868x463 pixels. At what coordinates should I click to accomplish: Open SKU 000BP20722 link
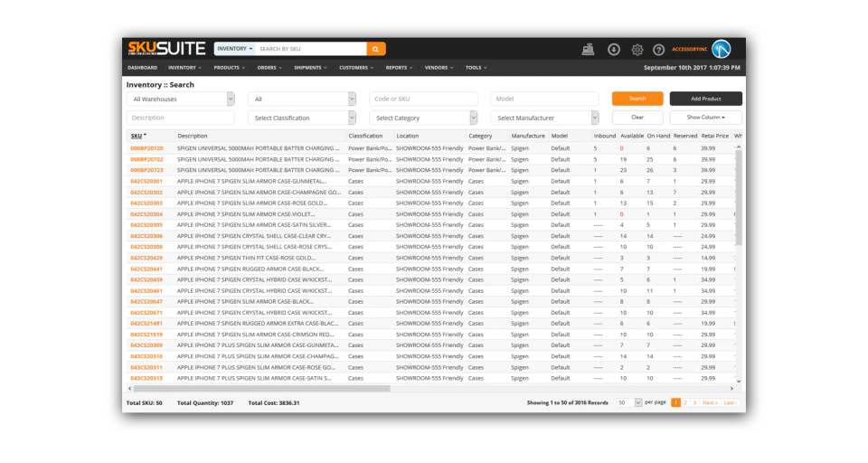[x=146, y=159]
